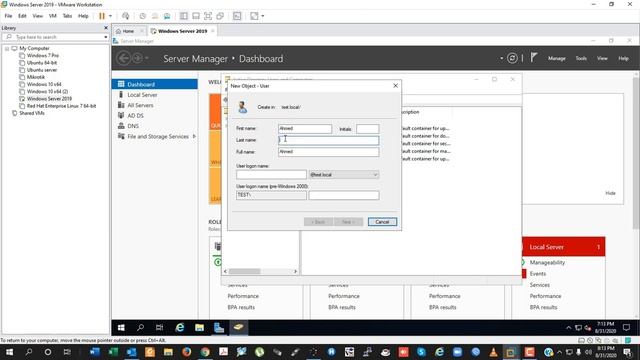Switch to the Home tab
Image resolution: width=640 pixels, height=360 pixels.
point(128,31)
